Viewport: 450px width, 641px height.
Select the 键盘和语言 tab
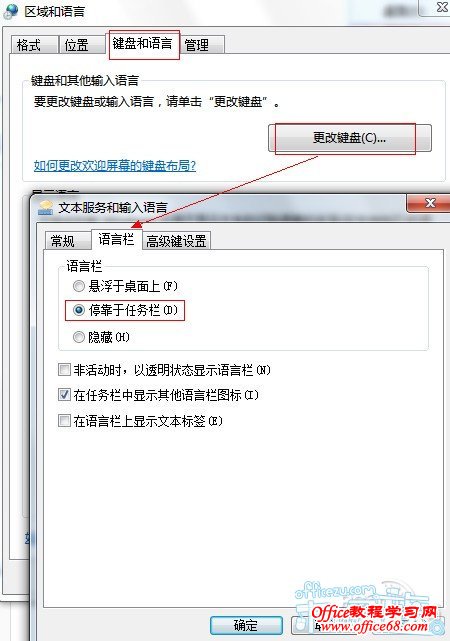(x=142, y=43)
